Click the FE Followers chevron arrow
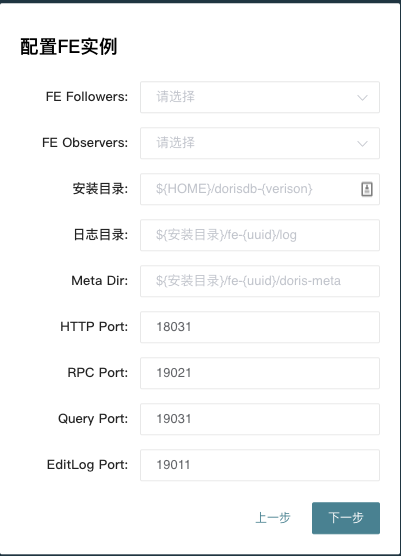Viewport: 401px width, 556px height. click(362, 98)
